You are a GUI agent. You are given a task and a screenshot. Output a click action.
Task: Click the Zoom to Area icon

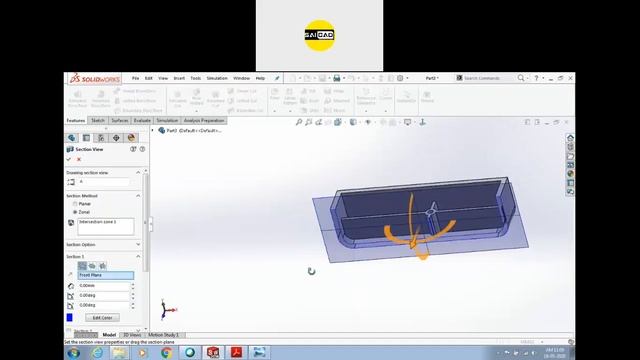click(309, 122)
